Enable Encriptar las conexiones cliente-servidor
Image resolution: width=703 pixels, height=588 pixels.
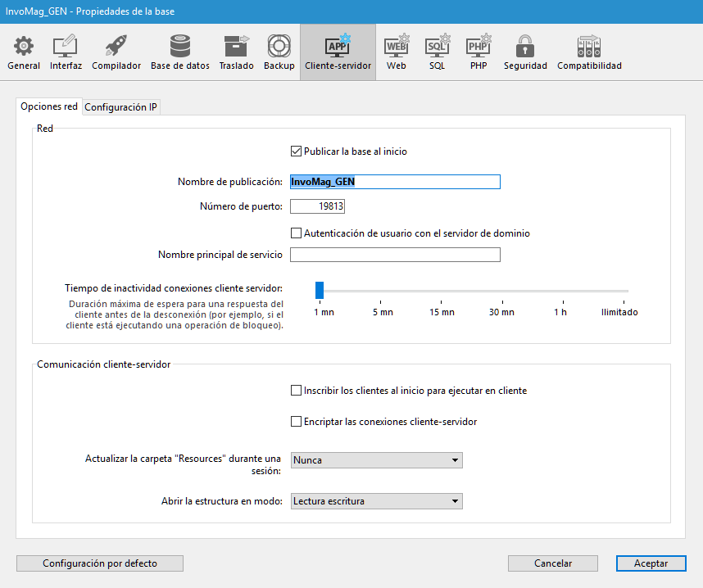tap(297, 422)
